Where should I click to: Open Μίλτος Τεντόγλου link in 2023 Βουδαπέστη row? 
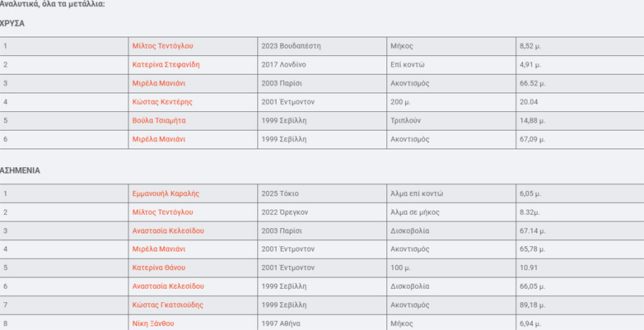point(162,46)
